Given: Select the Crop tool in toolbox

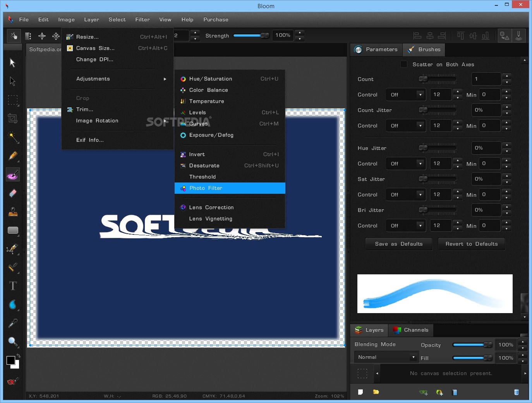Looking at the screenshot, I should tap(13, 119).
